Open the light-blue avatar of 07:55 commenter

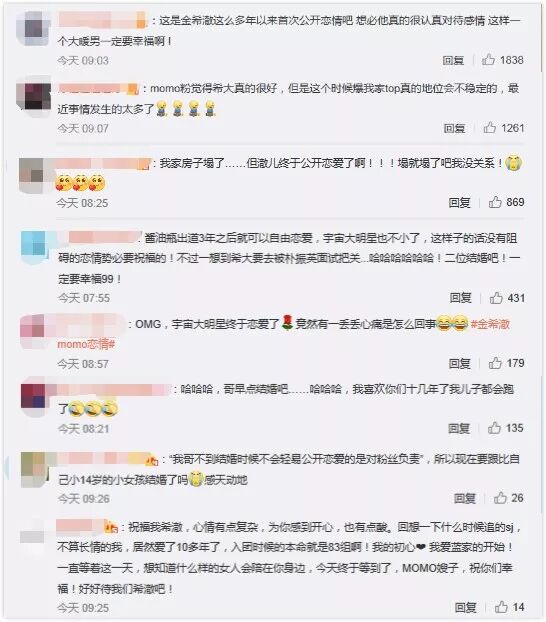(36, 246)
